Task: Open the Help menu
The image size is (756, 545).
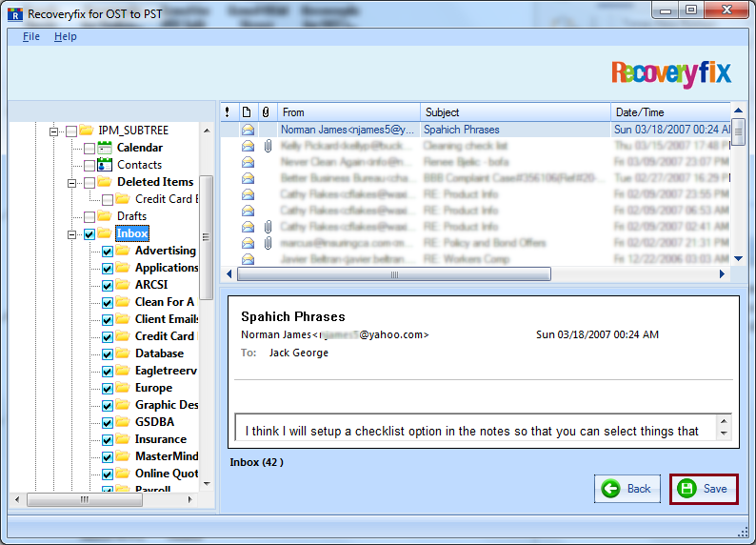Action: 66,36
